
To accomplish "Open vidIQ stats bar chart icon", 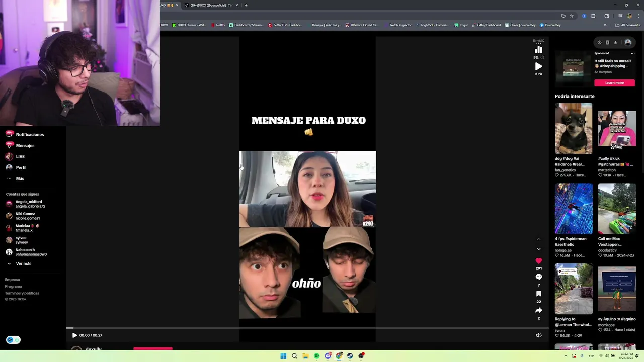I will 539,50.
